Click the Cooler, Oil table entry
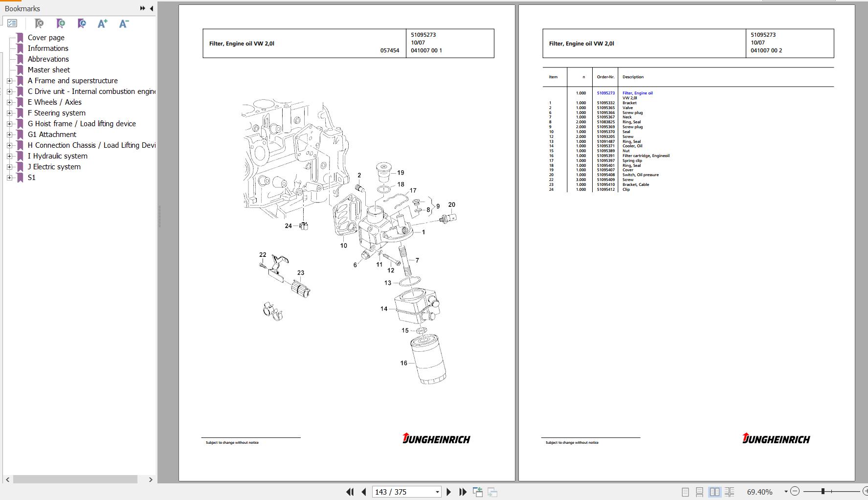The height and width of the screenshot is (500, 868). 632,146
